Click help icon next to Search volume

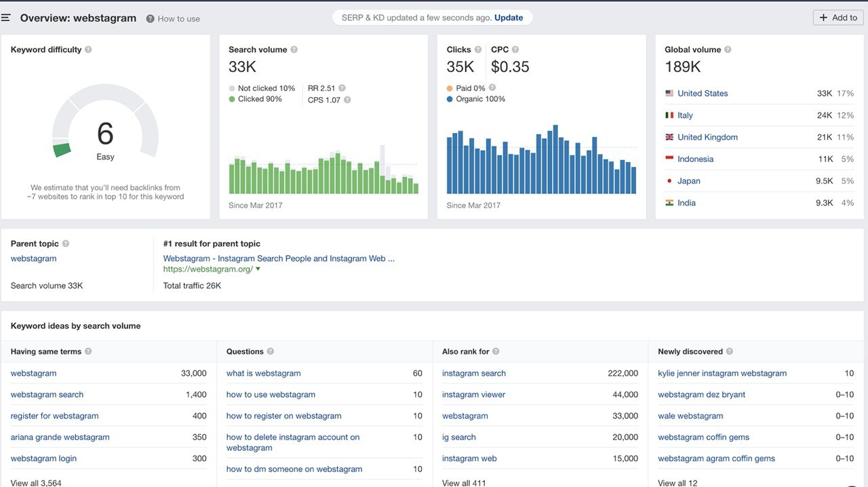(x=294, y=50)
